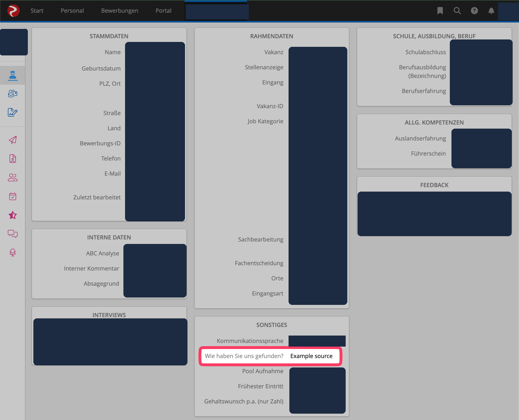
Task: Open the person document file icon
Action: (x=13, y=159)
